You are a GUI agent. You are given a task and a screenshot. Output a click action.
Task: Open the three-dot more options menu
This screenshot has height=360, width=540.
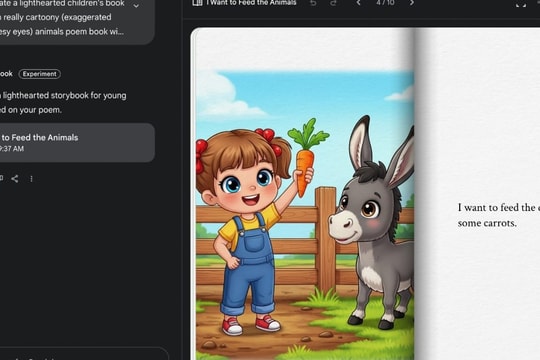coord(31,179)
